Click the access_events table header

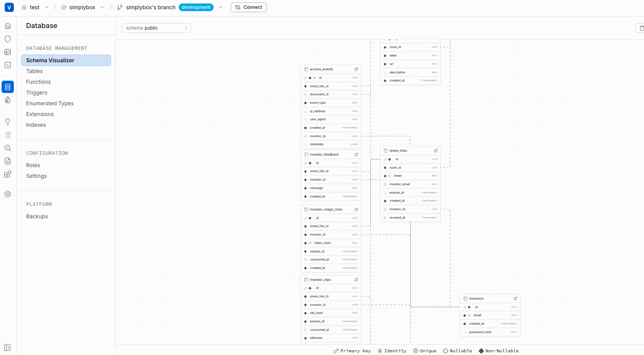pos(331,69)
